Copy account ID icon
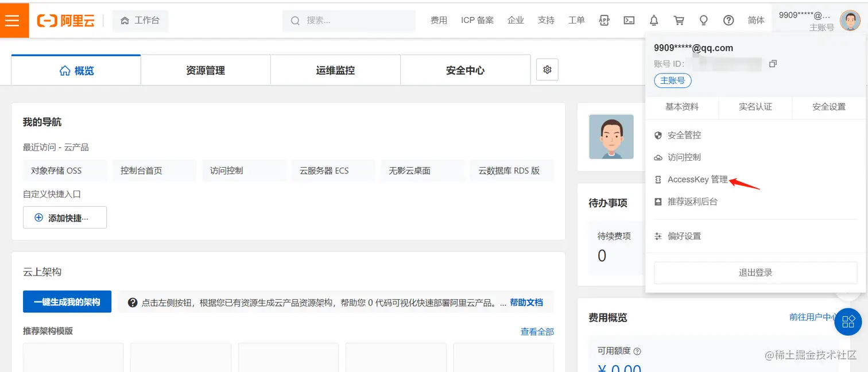Image resolution: width=868 pixels, height=372 pixels. pyautogui.click(x=773, y=64)
